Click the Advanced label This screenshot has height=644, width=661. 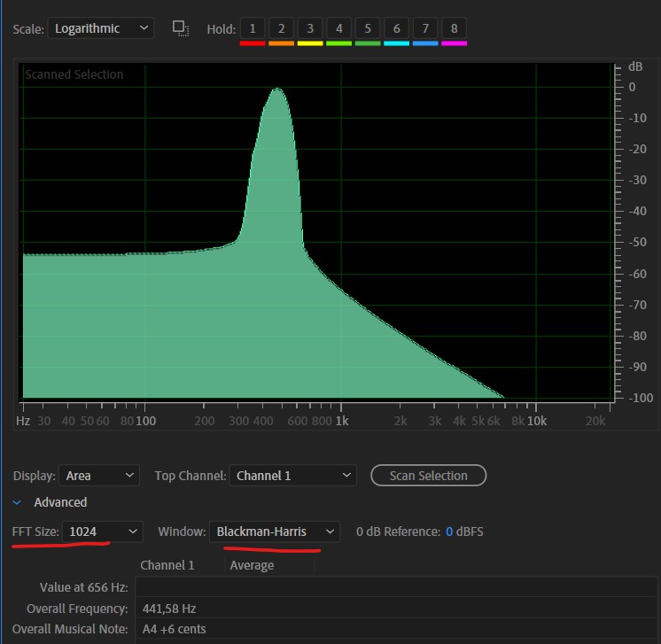click(x=61, y=502)
